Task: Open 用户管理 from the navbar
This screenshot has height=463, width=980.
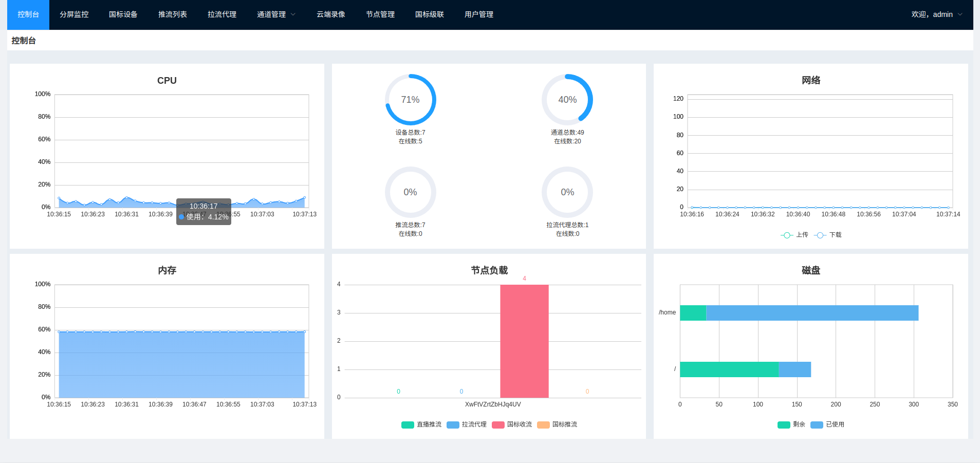Action: (x=478, y=14)
